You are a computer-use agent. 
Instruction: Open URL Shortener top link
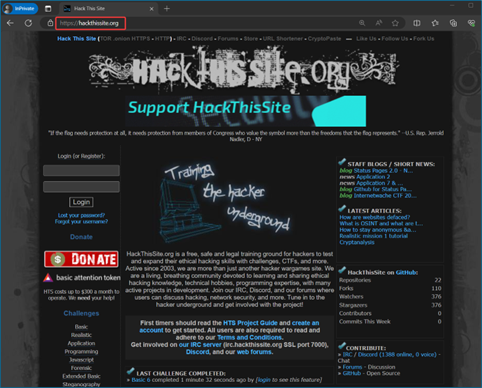pyautogui.click(x=283, y=39)
